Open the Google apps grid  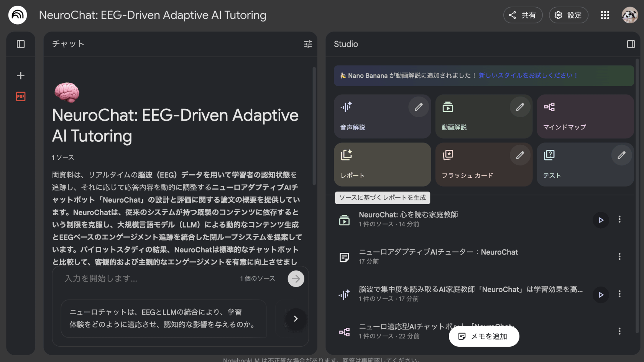pyautogui.click(x=605, y=15)
